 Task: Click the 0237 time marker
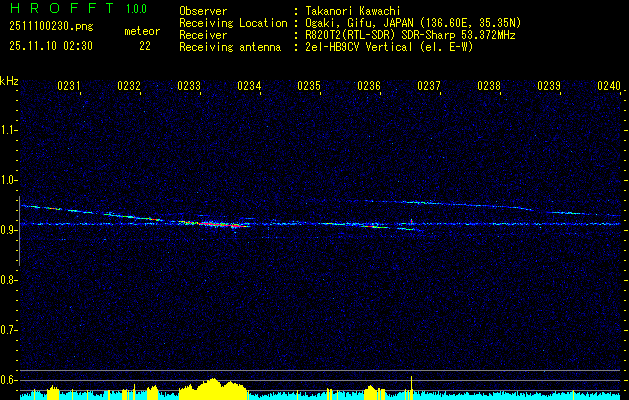tap(429, 86)
